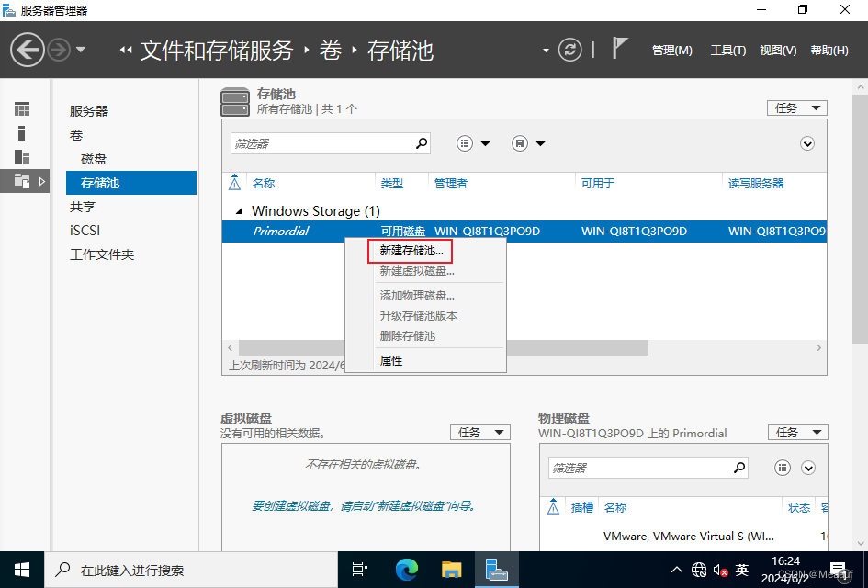
Task: Select 共享 in the navigation pane
Action: (83, 207)
